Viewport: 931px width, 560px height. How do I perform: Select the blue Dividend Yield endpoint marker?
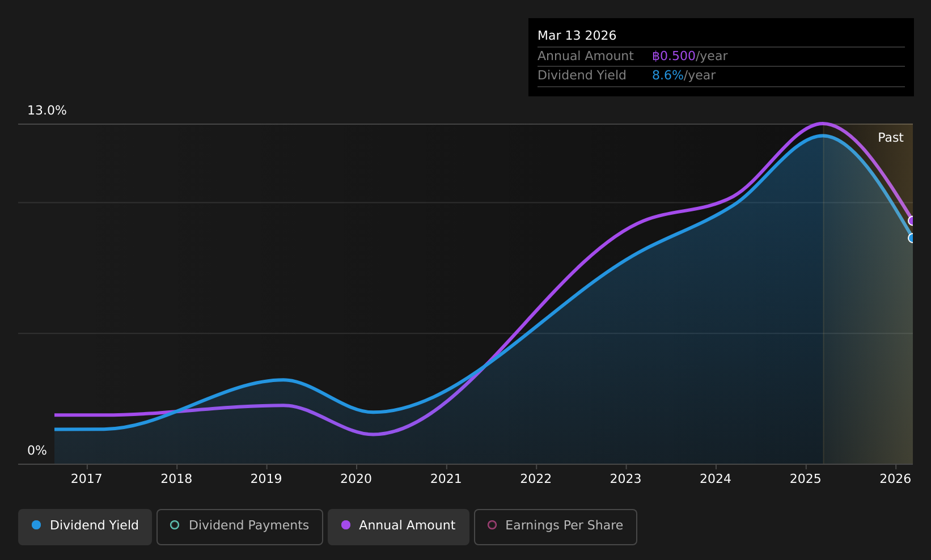911,238
